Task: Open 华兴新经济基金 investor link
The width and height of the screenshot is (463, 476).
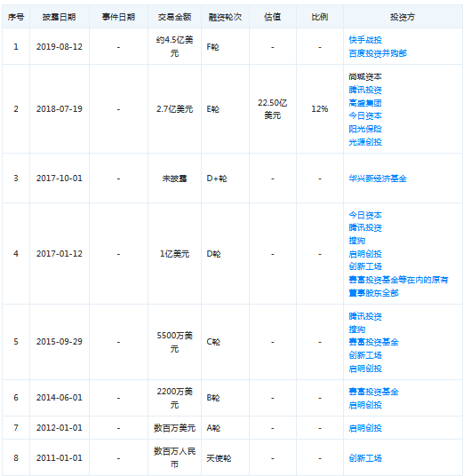Action: (x=378, y=178)
